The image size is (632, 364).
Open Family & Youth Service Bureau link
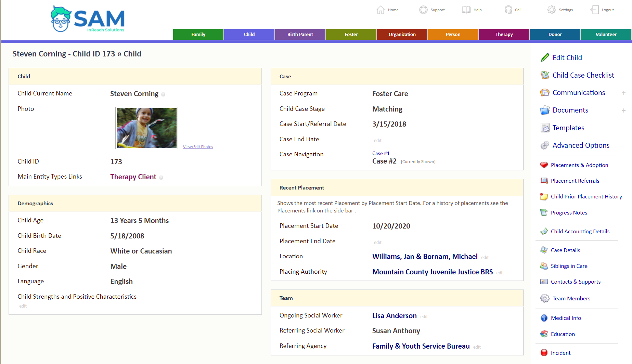coord(421,346)
